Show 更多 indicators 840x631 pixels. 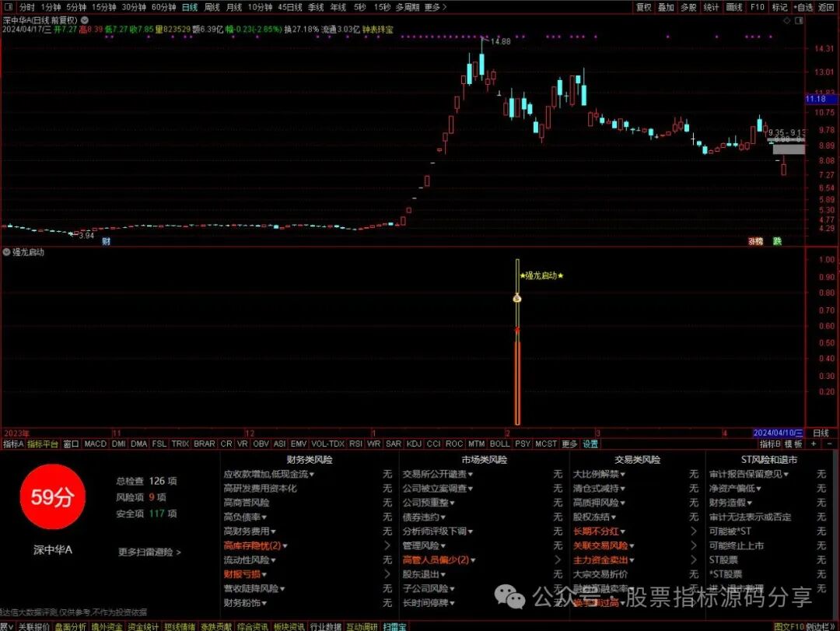point(569,444)
